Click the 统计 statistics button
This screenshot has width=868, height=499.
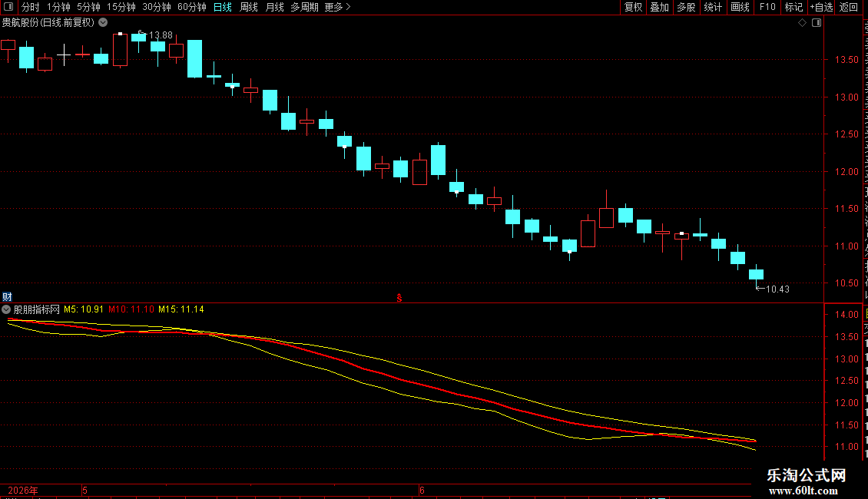[x=712, y=7]
